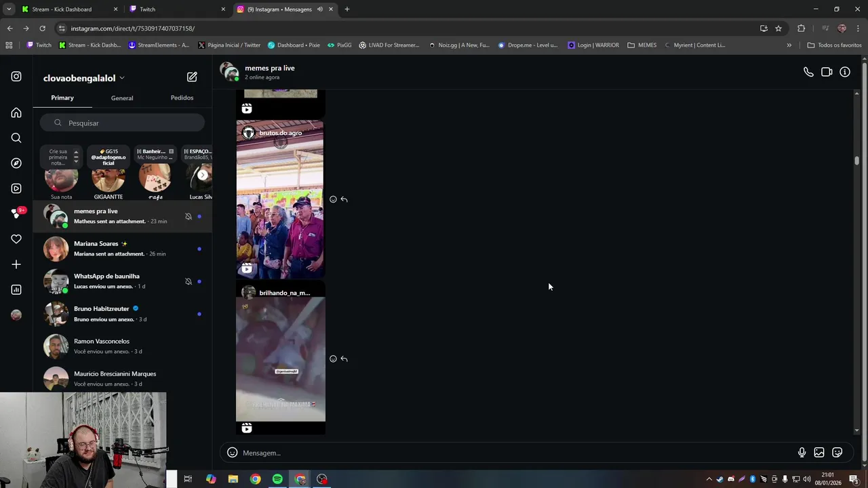Screen dimensions: 868x488
Task: Switch to the Primary tab
Action: click(x=62, y=98)
